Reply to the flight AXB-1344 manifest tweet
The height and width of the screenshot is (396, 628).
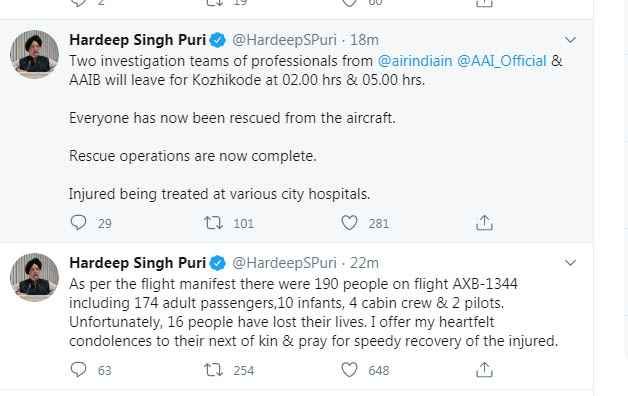pos(78,370)
